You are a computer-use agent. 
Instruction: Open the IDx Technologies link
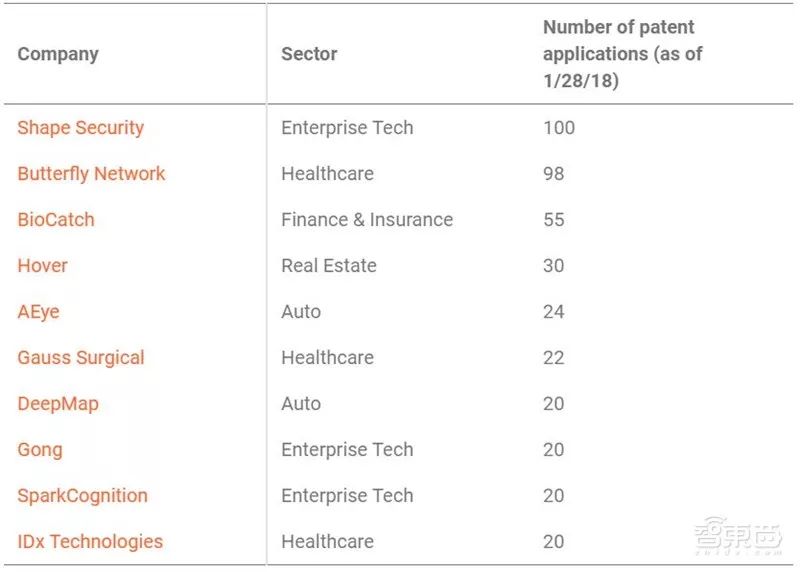tap(90, 542)
